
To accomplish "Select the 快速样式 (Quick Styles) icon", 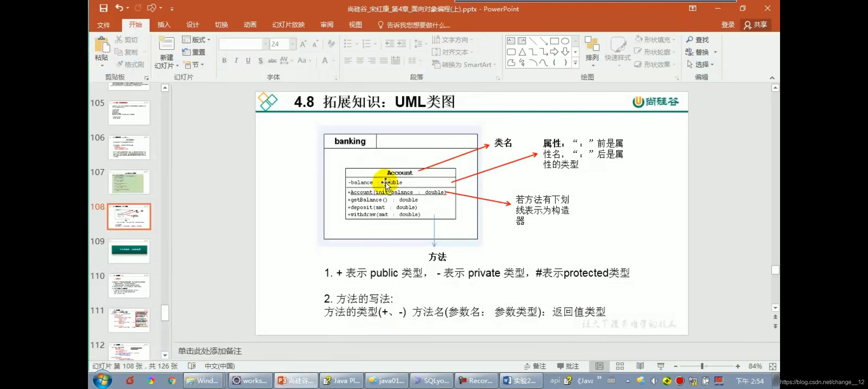I will click(619, 50).
